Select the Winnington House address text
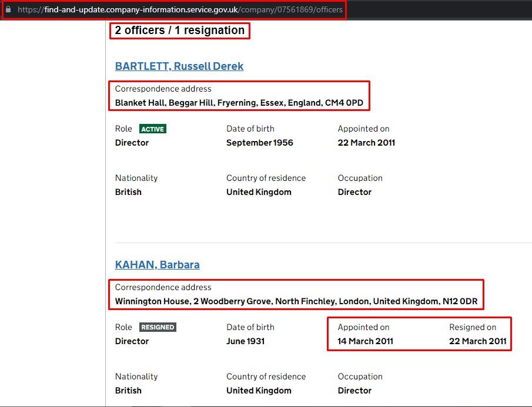 296,301
